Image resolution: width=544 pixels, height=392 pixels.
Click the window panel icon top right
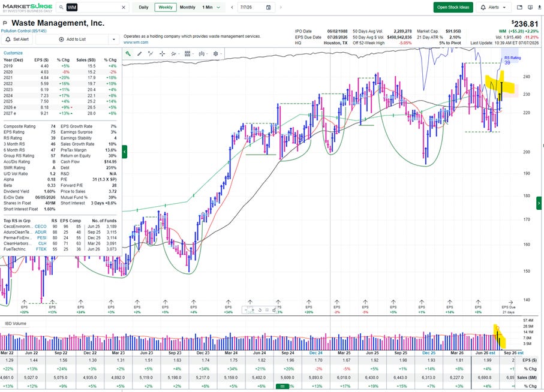519,7
